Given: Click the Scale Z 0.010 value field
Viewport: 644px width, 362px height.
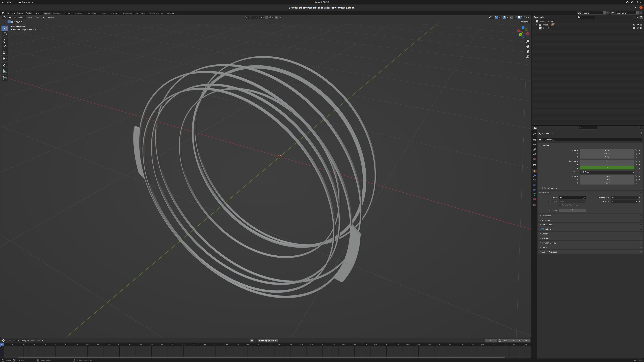Looking at the screenshot, I should [x=607, y=183].
